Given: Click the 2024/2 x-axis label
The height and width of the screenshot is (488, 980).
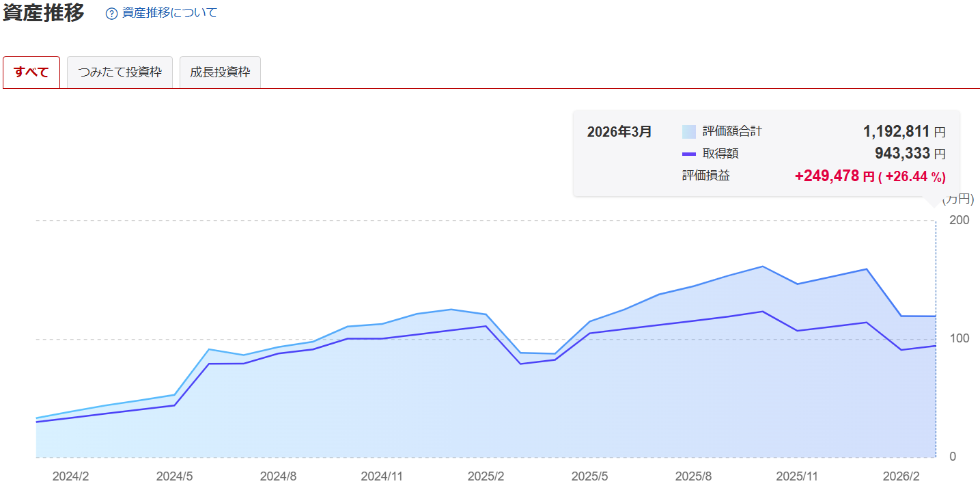Looking at the screenshot, I should click(70, 476).
